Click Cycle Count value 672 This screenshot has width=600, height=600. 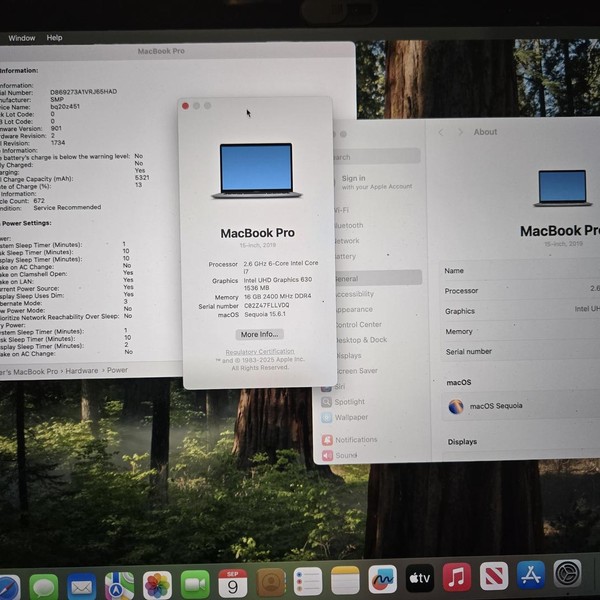tap(39, 201)
